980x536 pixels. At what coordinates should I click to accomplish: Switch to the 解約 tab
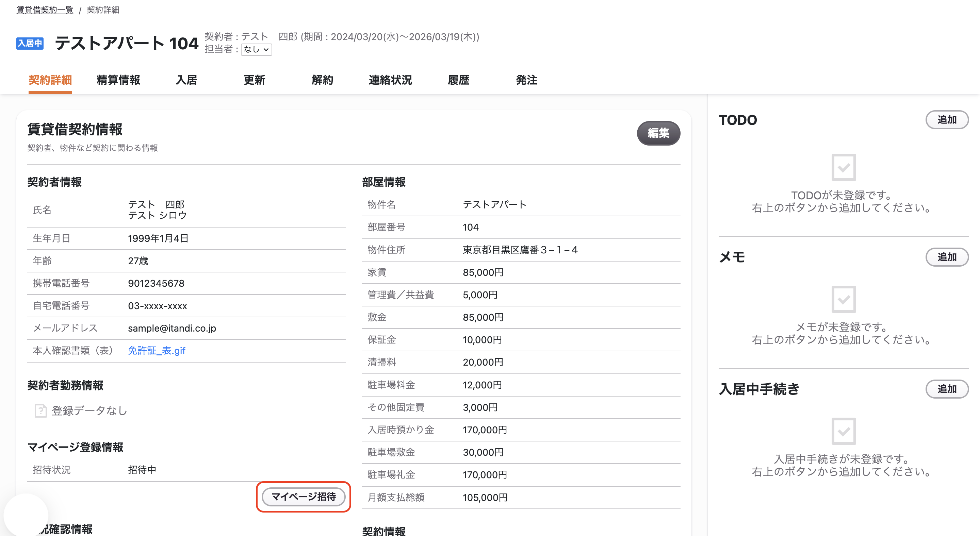(322, 80)
